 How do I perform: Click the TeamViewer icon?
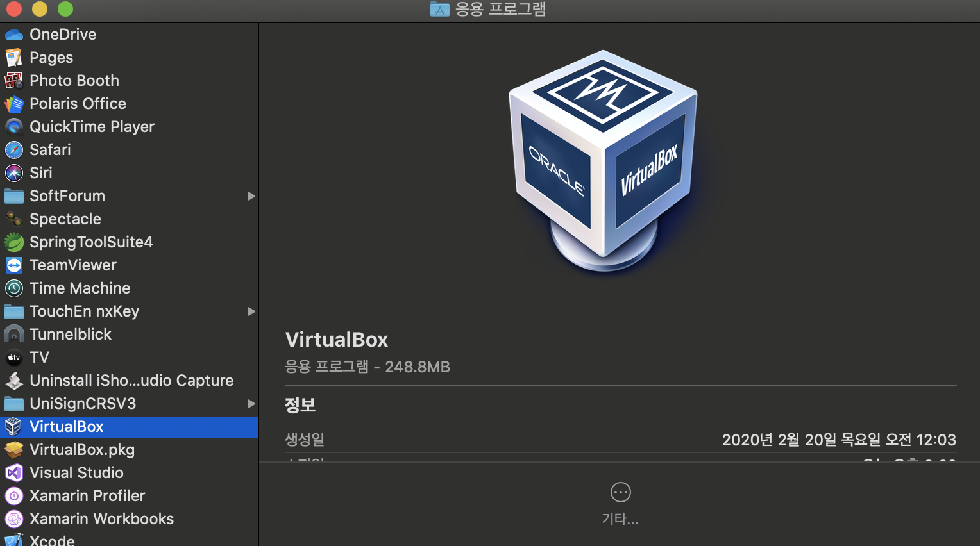[x=14, y=265]
